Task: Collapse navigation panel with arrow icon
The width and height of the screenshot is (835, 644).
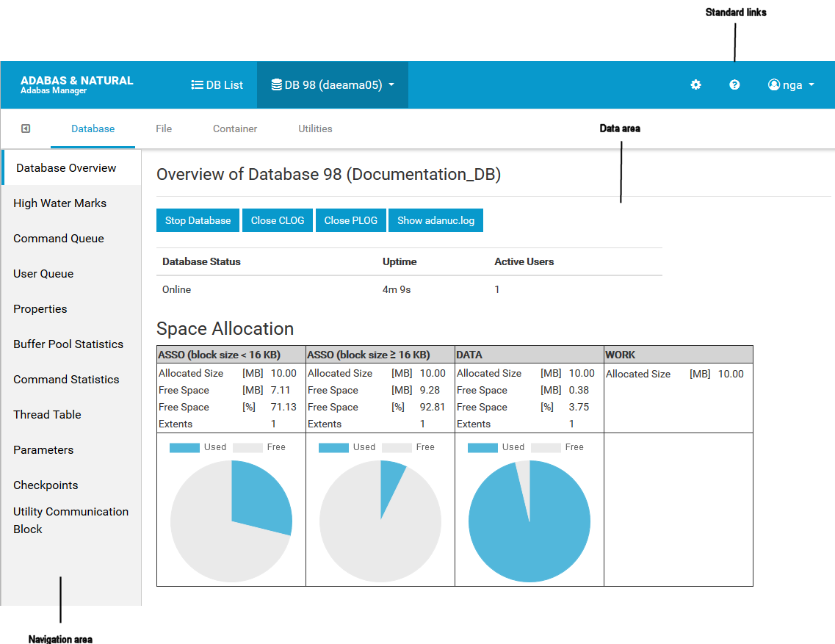Action: tap(26, 129)
